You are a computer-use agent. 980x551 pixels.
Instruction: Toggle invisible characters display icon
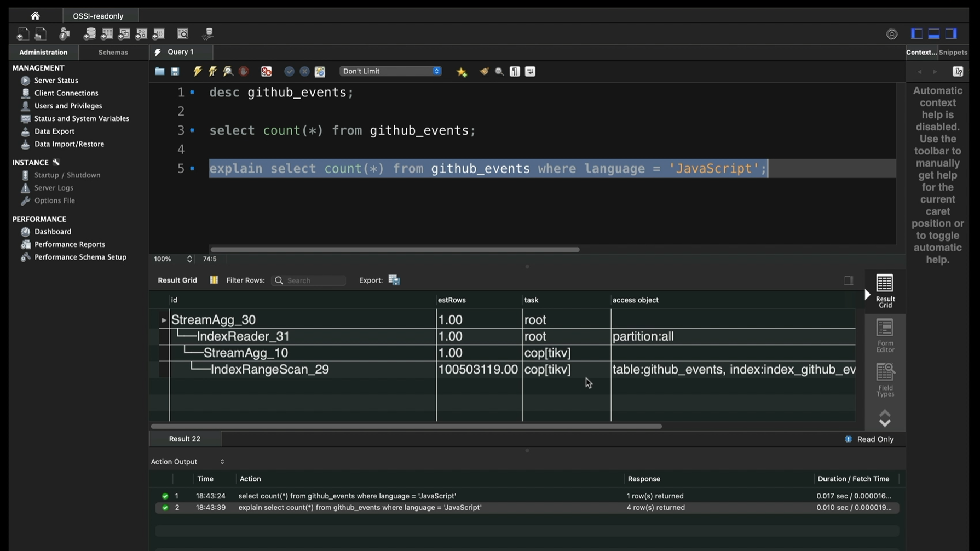[x=515, y=71]
